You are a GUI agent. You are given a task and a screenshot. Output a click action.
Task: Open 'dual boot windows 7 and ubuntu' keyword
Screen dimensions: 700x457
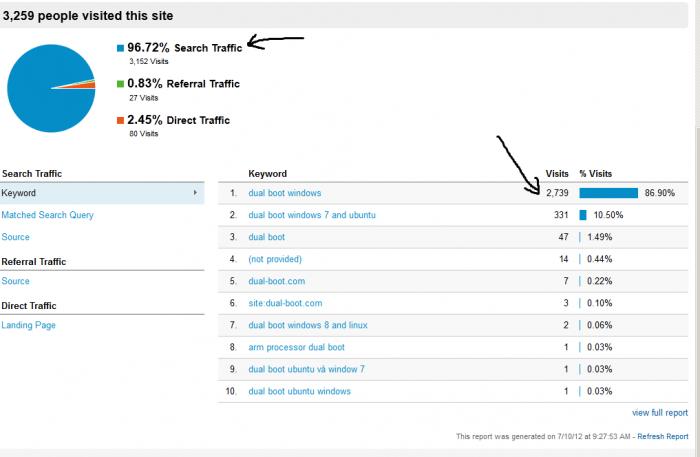point(312,215)
